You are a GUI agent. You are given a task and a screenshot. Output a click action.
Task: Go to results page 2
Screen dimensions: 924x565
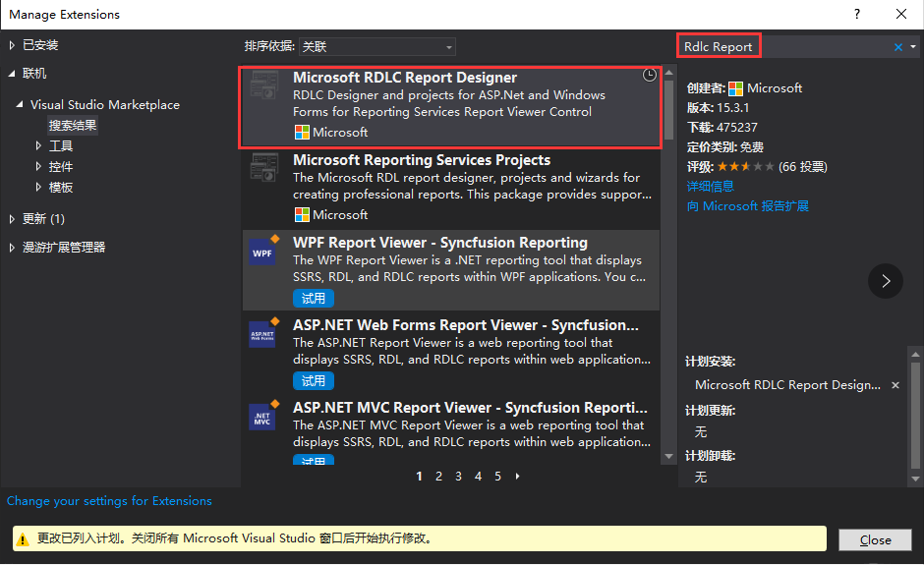click(x=438, y=476)
